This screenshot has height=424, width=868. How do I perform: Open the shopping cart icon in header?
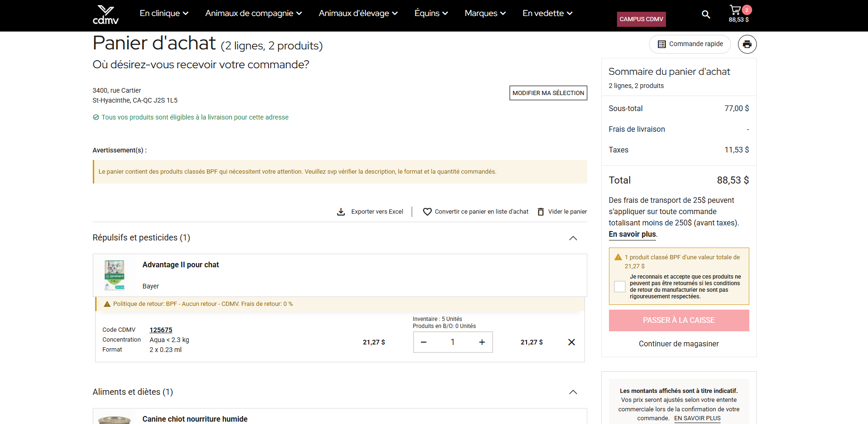[x=735, y=9]
